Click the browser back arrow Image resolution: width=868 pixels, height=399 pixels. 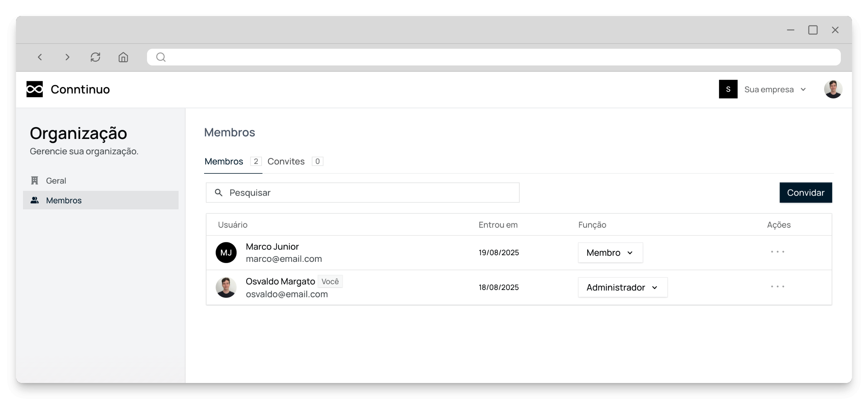point(40,57)
